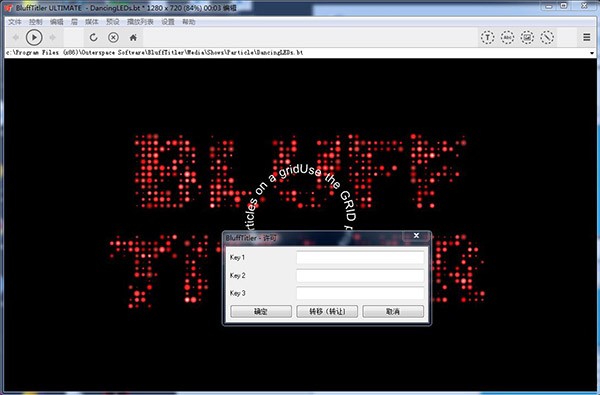Click the dotted-circle abc icon
Image resolution: width=600 pixels, height=395 pixels.
coord(507,38)
